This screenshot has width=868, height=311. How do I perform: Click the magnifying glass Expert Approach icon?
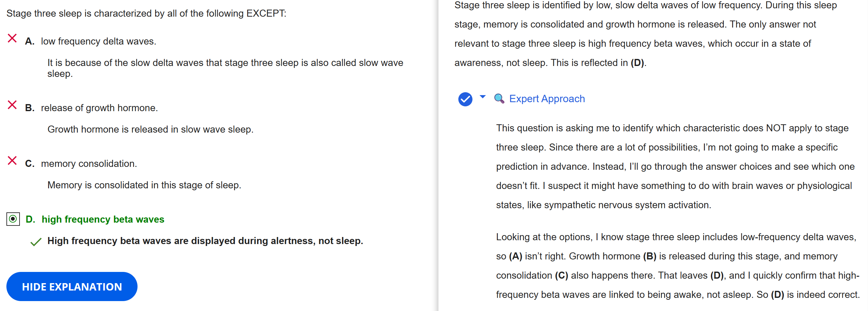tap(499, 99)
